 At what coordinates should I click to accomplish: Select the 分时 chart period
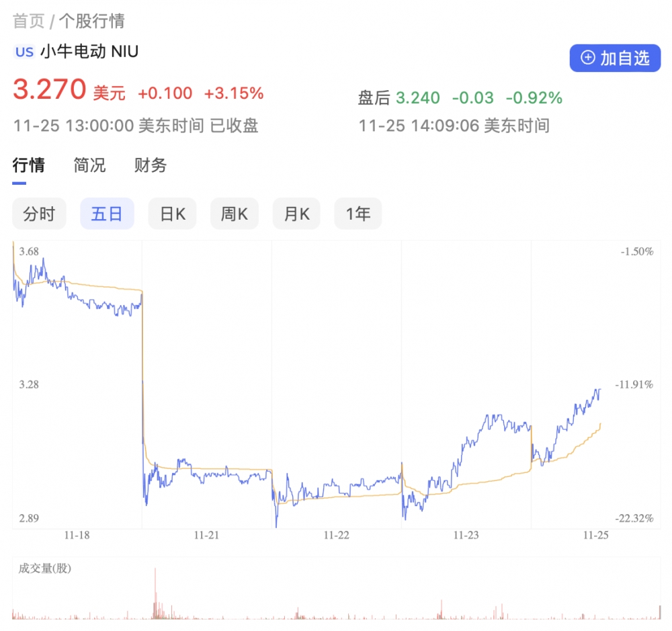(39, 214)
